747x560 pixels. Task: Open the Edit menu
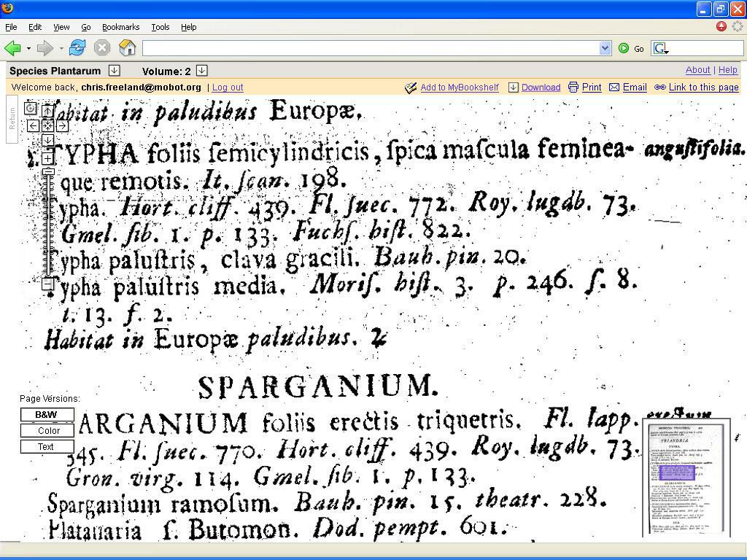click(x=35, y=27)
